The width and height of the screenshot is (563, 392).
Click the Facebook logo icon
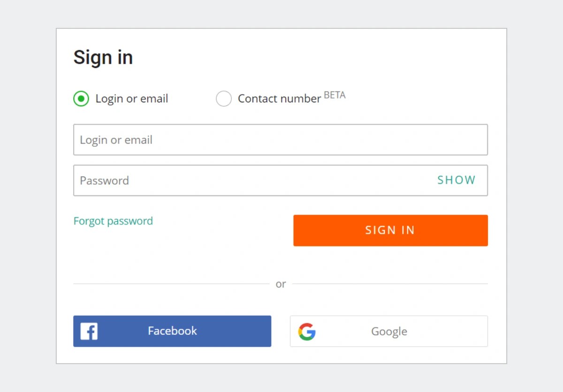coord(89,331)
